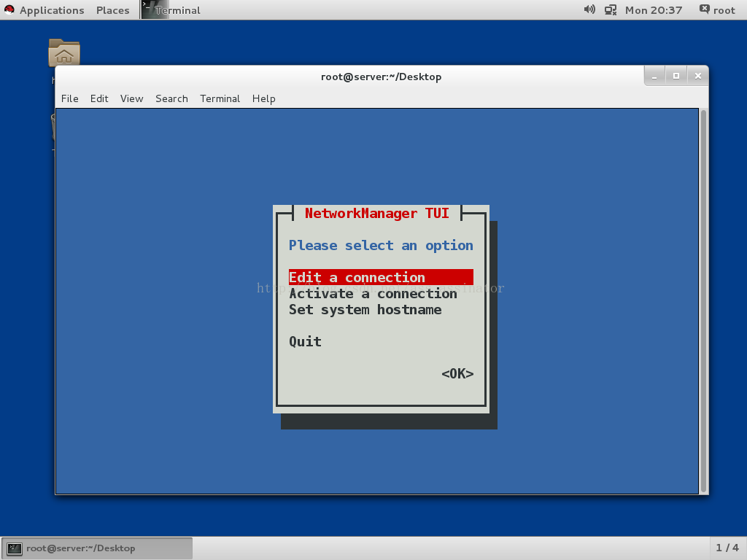Open the View menu in Terminal
This screenshot has width=747, height=560.
[131, 98]
